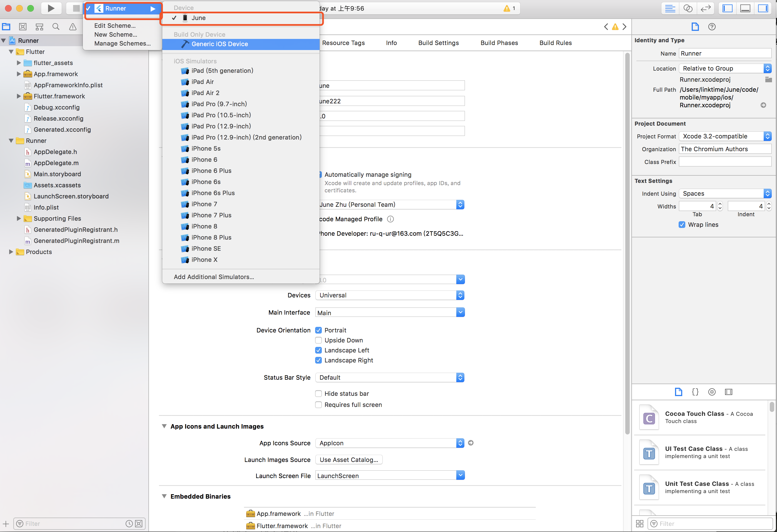Image resolution: width=777 pixels, height=532 pixels.
Task: Select the Standard editor icon
Action: click(x=670, y=8)
